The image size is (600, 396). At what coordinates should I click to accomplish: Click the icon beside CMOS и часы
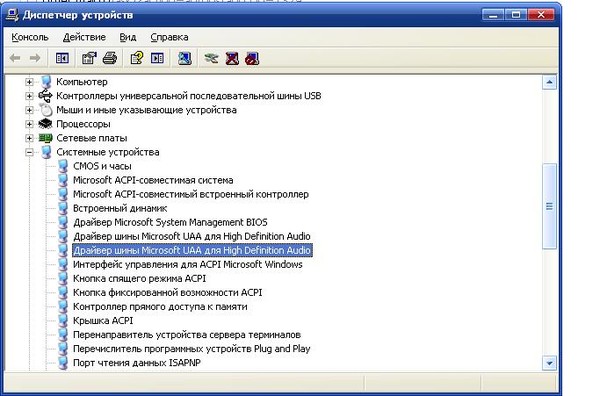[63, 166]
